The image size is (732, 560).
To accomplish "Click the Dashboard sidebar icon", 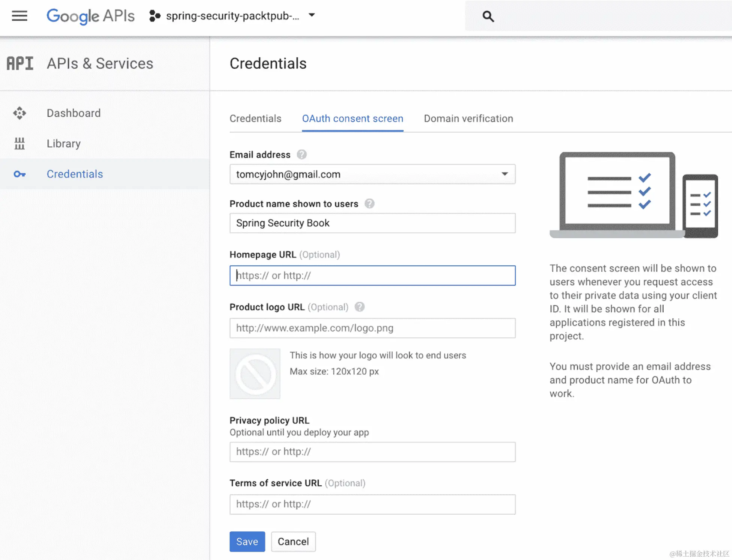I will 20,113.
